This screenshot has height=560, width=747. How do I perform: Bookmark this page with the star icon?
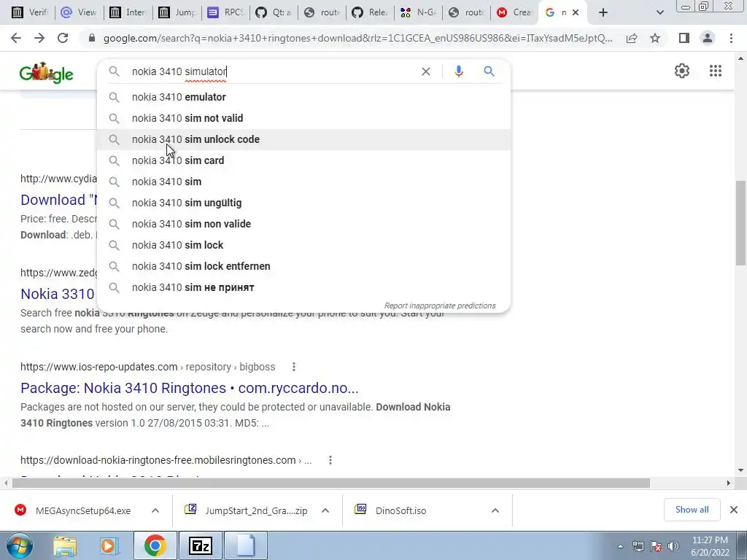655,38
